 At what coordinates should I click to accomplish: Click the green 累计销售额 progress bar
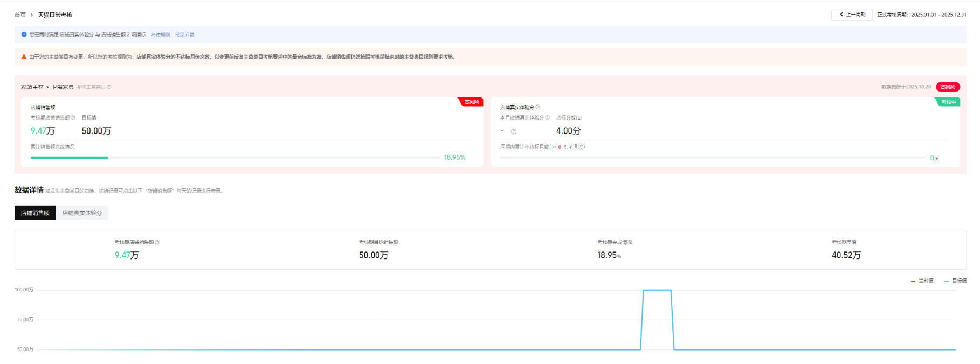[x=70, y=158]
